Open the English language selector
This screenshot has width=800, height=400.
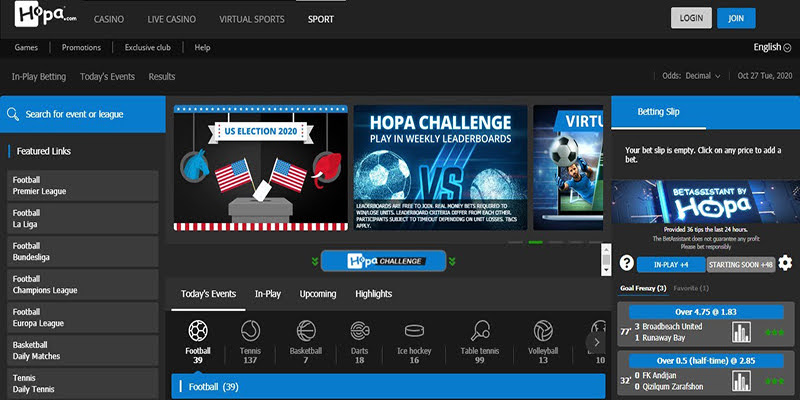pyautogui.click(x=774, y=47)
